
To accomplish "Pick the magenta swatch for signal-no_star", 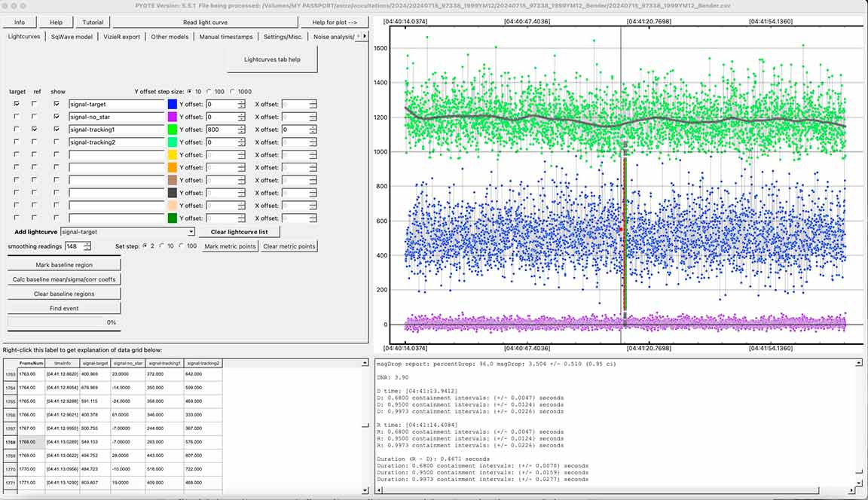I will coord(172,117).
